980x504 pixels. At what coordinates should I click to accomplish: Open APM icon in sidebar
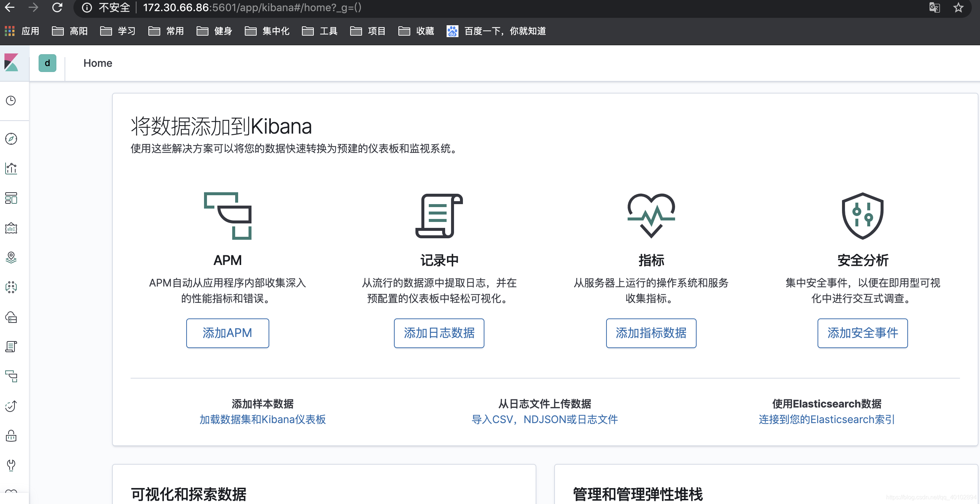(11, 376)
